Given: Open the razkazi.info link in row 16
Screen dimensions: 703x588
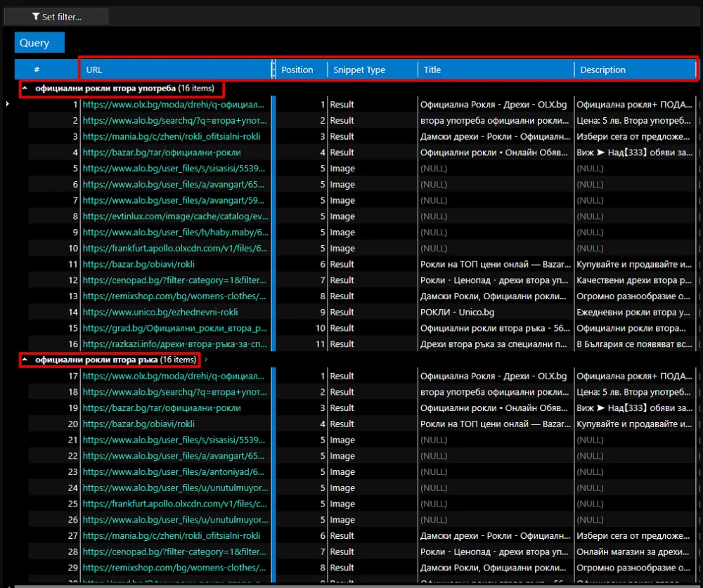Looking at the screenshot, I should point(175,344).
